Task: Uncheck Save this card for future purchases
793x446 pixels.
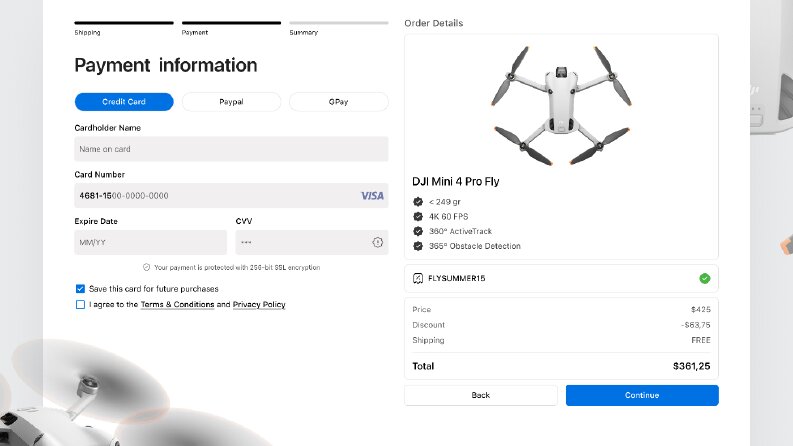Action: coord(80,289)
